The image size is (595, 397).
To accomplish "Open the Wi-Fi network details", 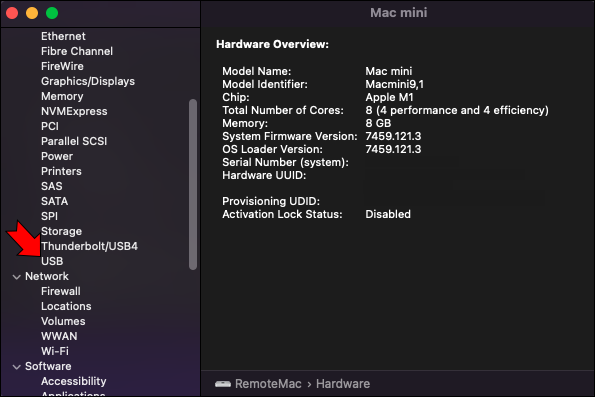I will coord(55,351).
